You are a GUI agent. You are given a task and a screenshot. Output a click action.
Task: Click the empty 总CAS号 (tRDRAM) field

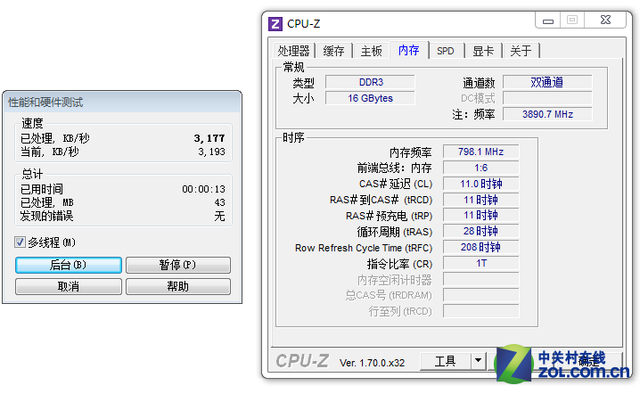point(481,295)
